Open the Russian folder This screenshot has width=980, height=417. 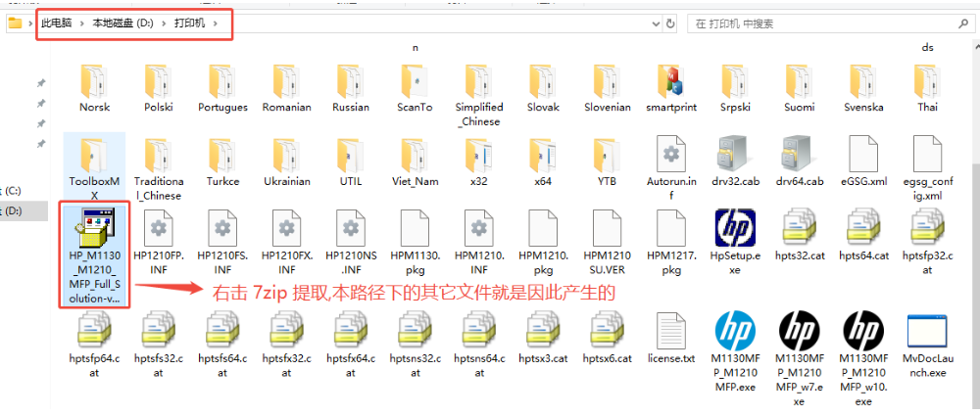(351, 89)
